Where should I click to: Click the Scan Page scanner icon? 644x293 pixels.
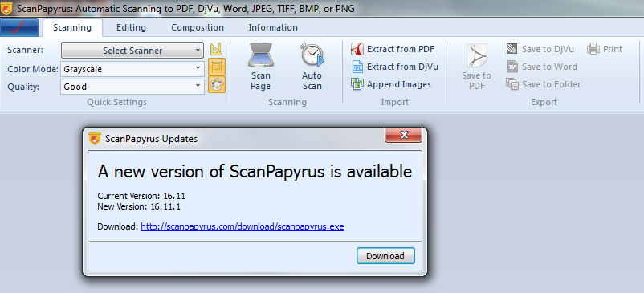tap(261, 55)
